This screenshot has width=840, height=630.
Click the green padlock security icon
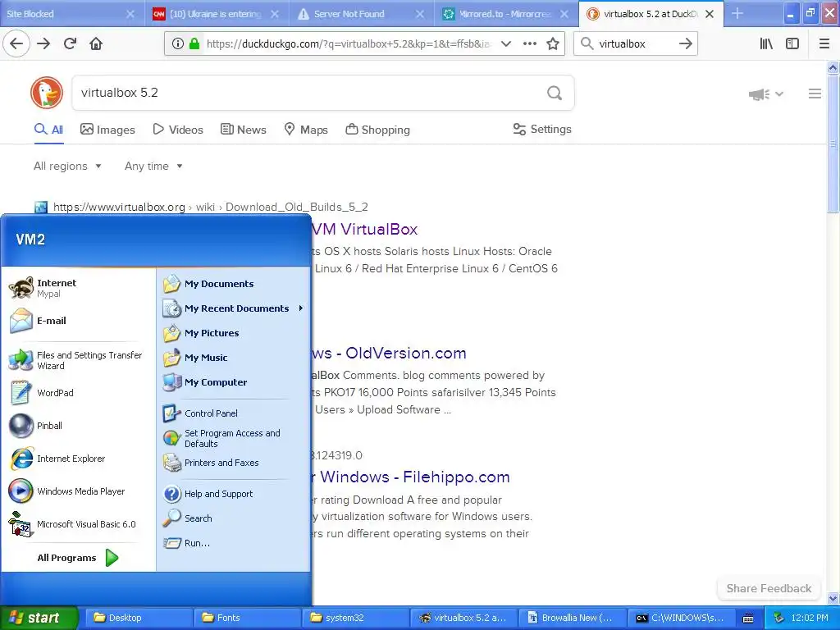tap(194, 44)
